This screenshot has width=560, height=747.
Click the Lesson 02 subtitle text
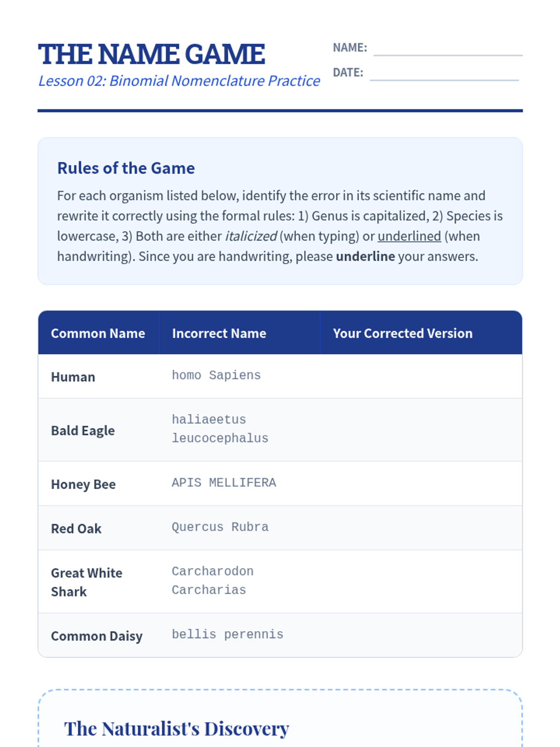[x=179, y=81]
